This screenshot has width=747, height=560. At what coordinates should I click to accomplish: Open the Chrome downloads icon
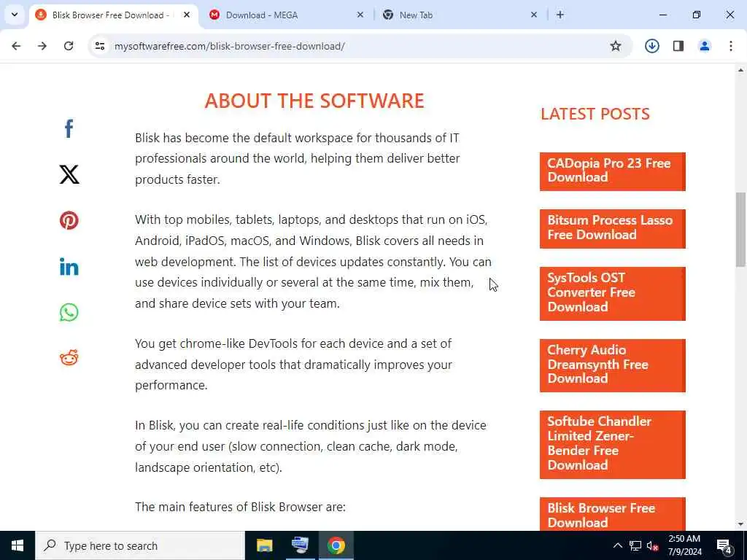point(651,46)
